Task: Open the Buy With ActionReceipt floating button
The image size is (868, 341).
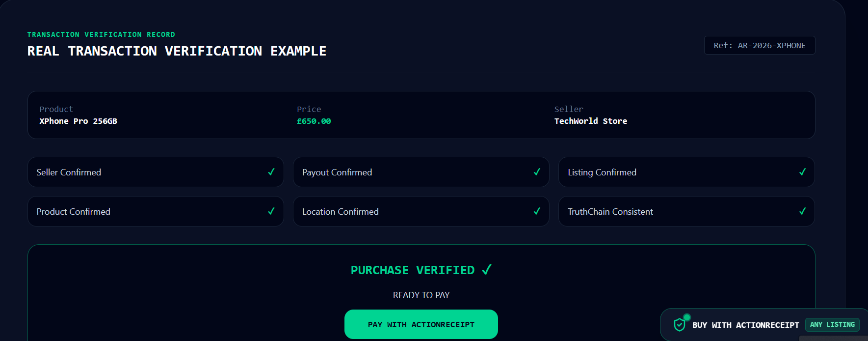Action: (764, 325)
